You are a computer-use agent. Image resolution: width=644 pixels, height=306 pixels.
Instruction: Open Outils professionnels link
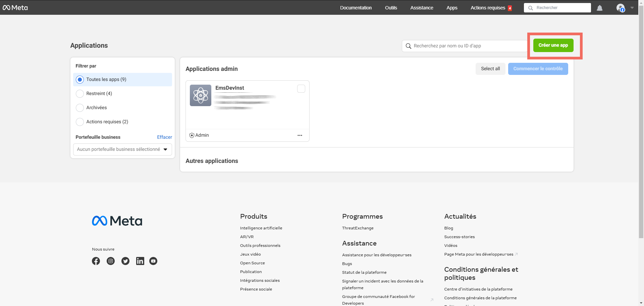pos(260,246)
